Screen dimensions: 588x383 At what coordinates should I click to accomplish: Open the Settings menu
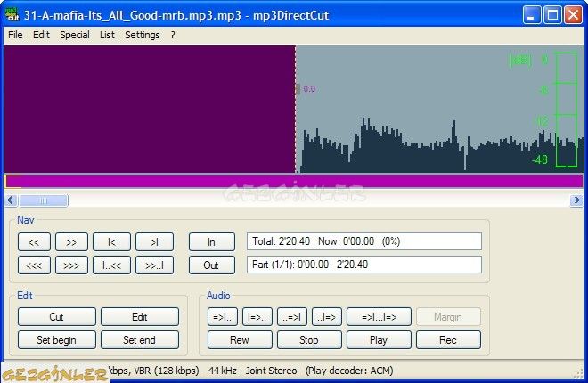(143, 36)
